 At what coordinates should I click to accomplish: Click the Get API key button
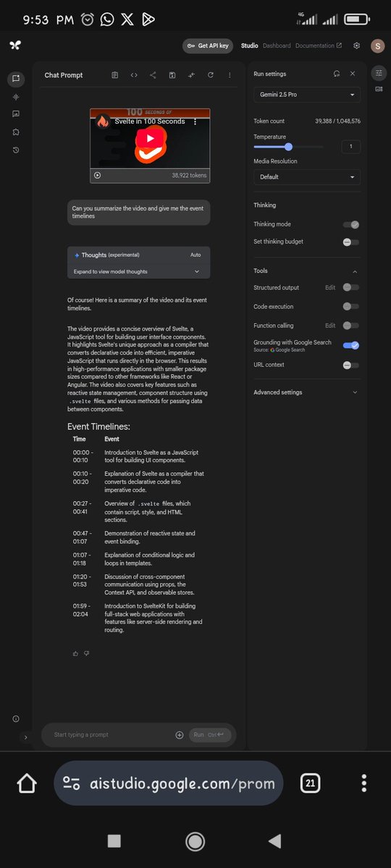[209, 46]
